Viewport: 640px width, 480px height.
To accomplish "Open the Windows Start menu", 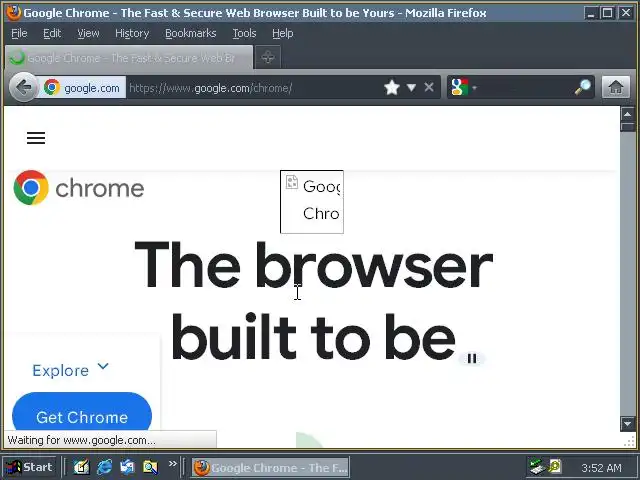I will coord(29,467).
